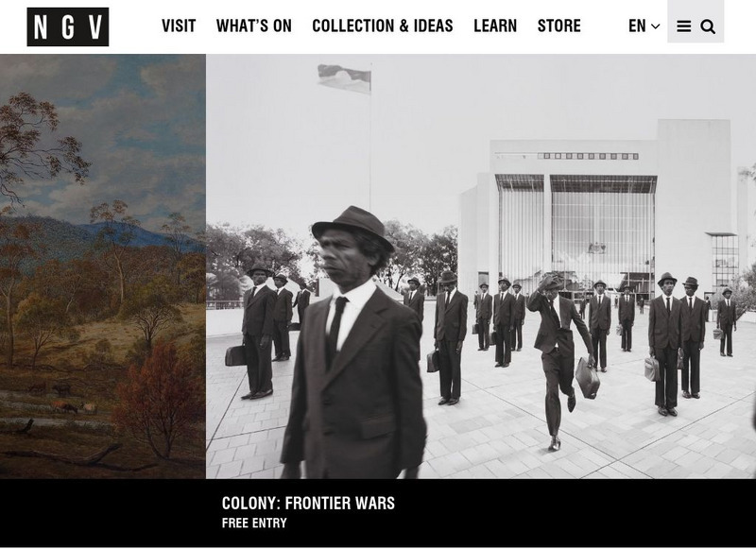The image size is (756, 549).
Task: Click the search magnifier icon
Action: (707, 27)
